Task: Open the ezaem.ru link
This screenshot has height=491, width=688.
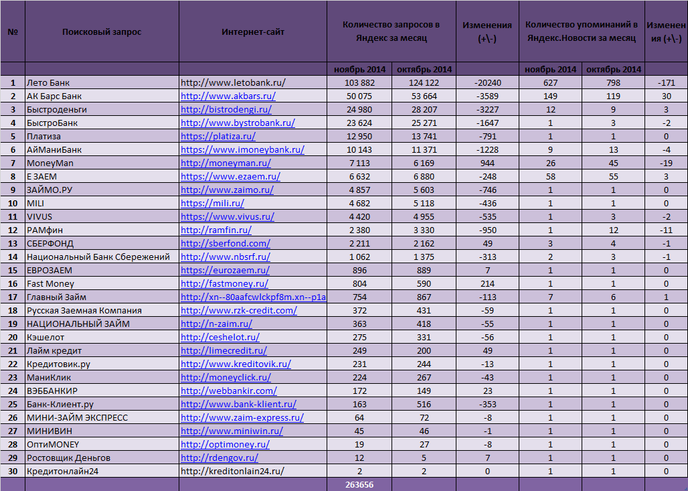Action: coord(230,176)
